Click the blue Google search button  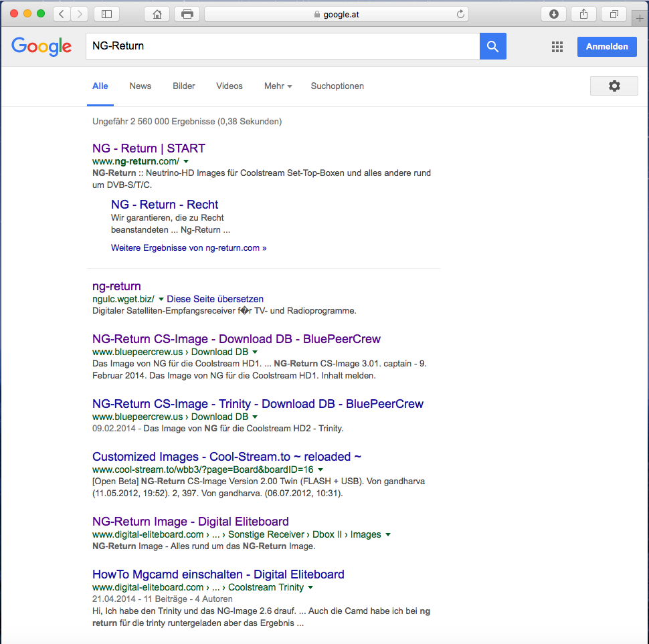click(x=493, y=46)
